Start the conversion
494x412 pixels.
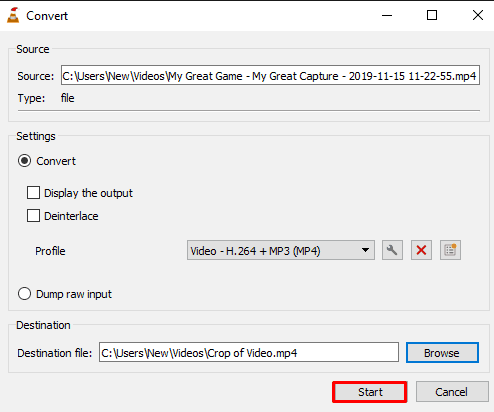(370, 392)
